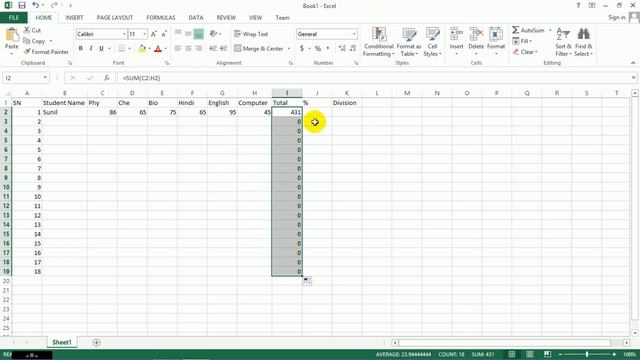Click the Insert Function fx icon
The image size is (640, 360).
107,78
